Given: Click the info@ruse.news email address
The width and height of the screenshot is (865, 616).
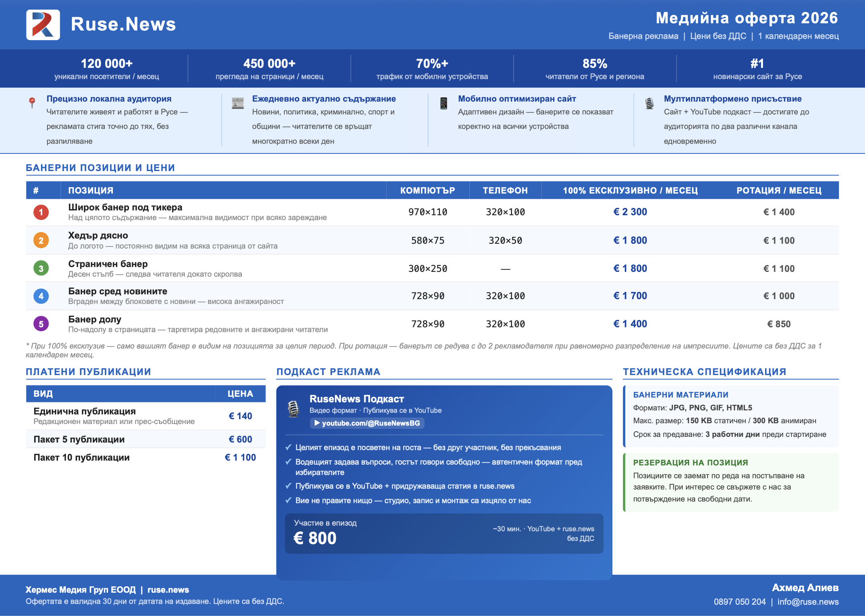Looking at the screenshot, I should click(x=808, y=602).
